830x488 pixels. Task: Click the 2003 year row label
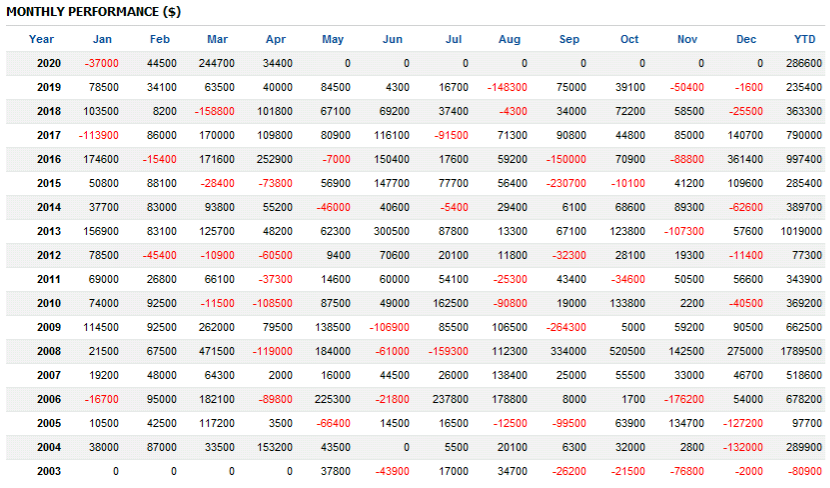49,471
